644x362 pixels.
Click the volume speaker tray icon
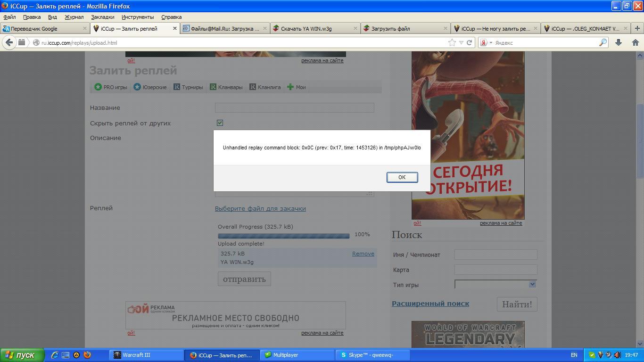click(617, 355)
